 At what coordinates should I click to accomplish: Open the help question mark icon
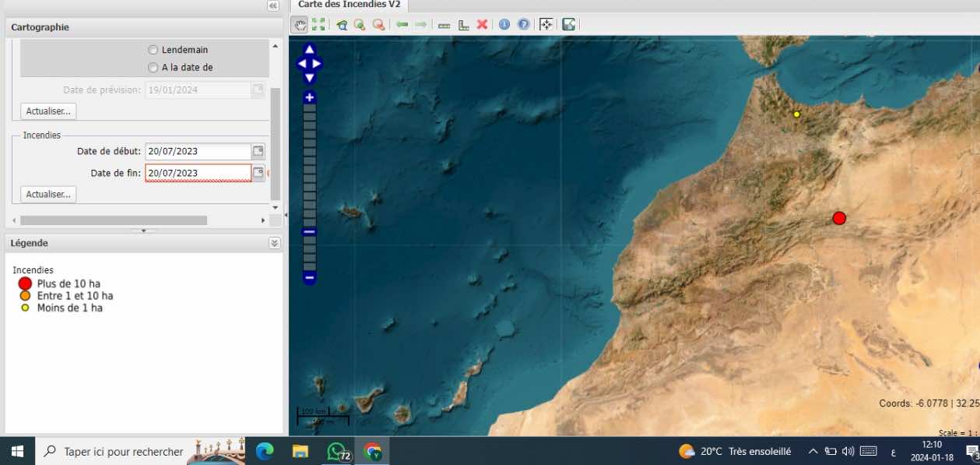(524, 25)
